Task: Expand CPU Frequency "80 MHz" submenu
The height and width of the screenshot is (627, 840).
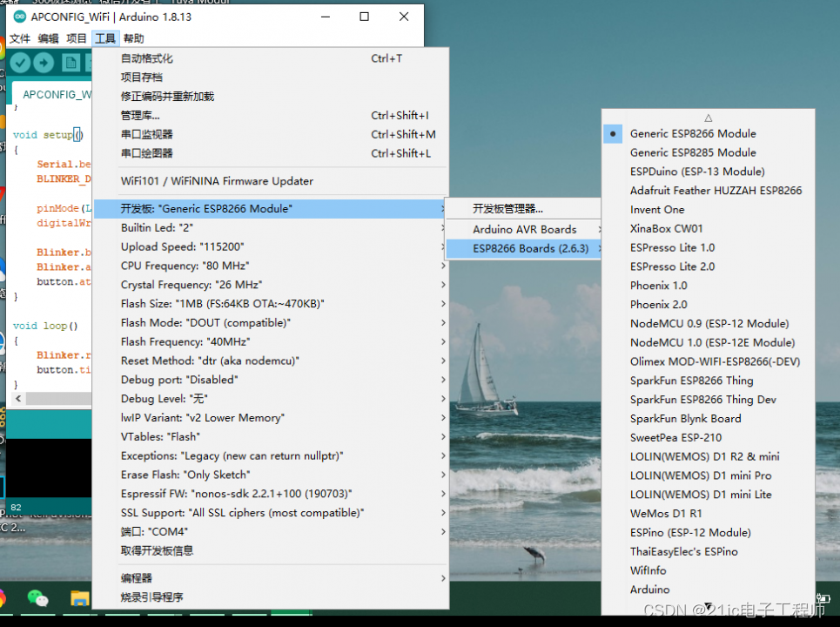Action: click(271, 266)
